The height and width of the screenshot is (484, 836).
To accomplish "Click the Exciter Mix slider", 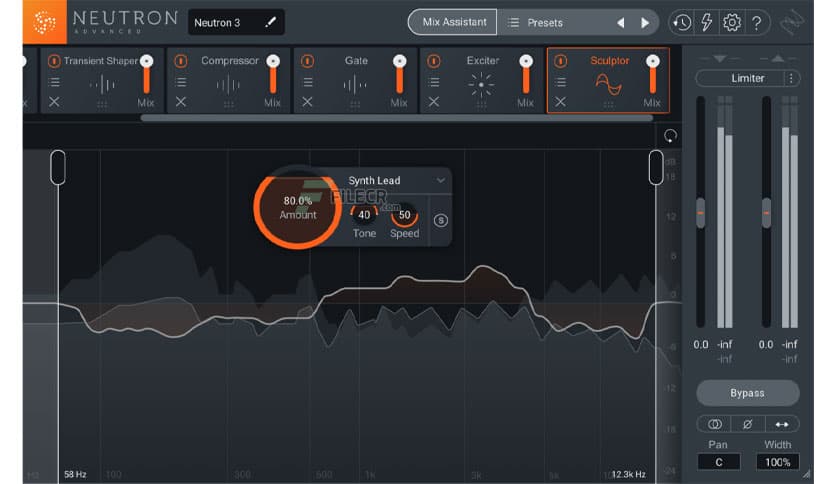I will tap(526, 75).
